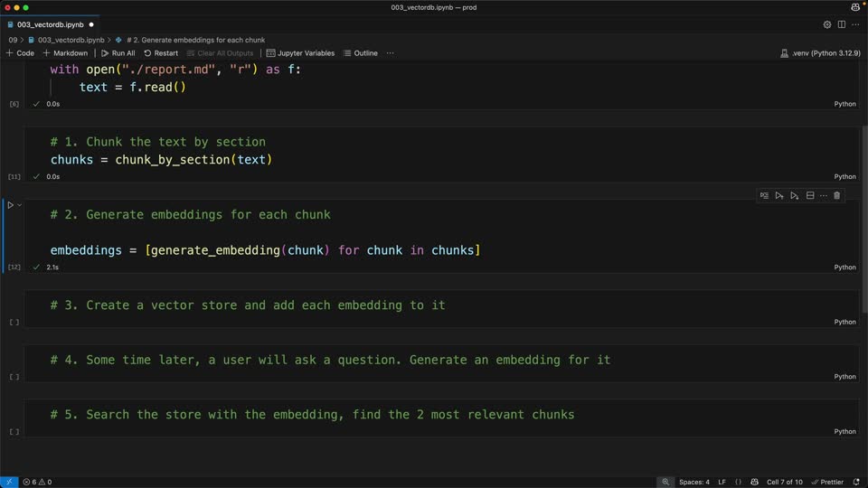This screenshot has height=488, width=868.
Task: Click 'Cell 7 of 10' status entry
Action: click(x=785, y=482)
